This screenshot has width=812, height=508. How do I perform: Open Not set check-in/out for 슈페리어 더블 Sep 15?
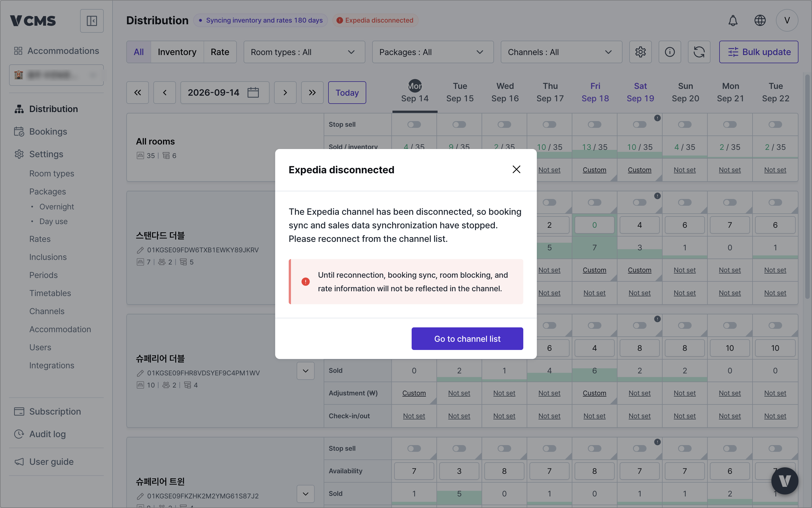point(459,416)
